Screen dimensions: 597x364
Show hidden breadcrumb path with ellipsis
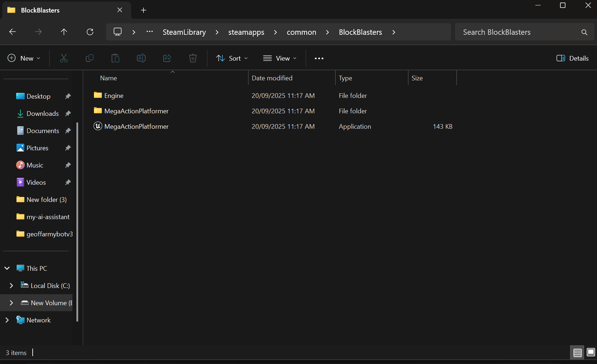coord(149,32)
